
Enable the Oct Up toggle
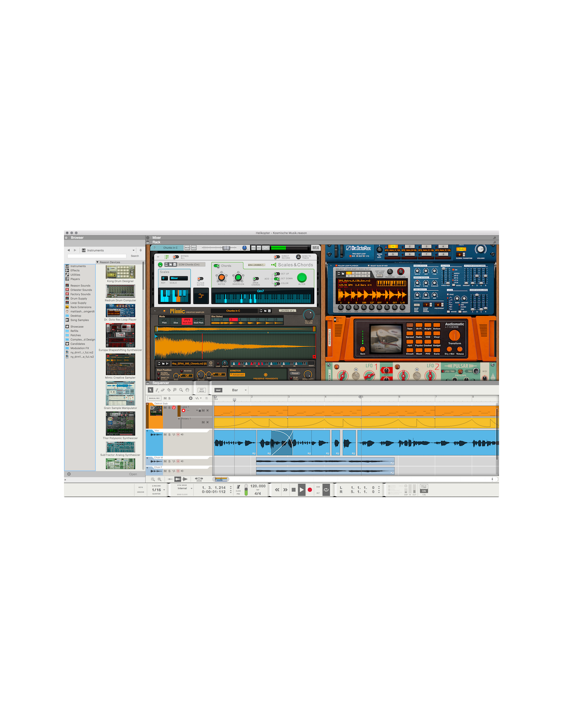(276, 274)
